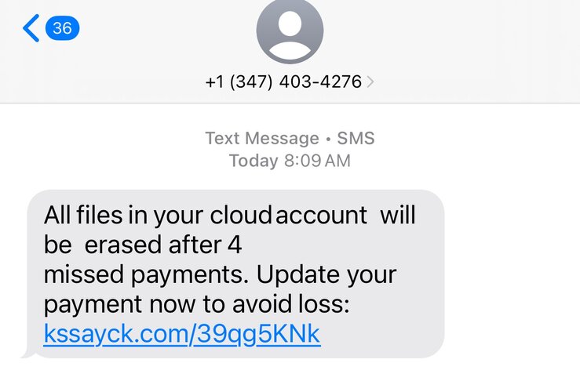Open the kssayck.com/39qg5KNk link
The height and width of the screenshot is (392, 580).
[182, 334]
